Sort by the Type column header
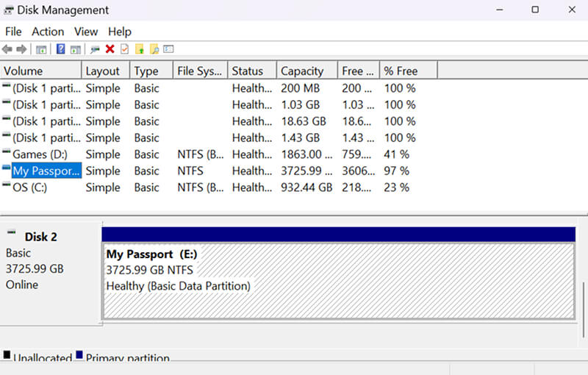The width and height of the screenshot is (588, 375). [151, 71]
